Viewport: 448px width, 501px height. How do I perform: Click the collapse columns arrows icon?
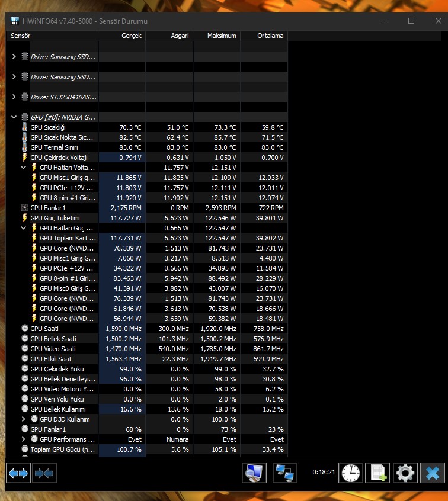tap(44, 473)
